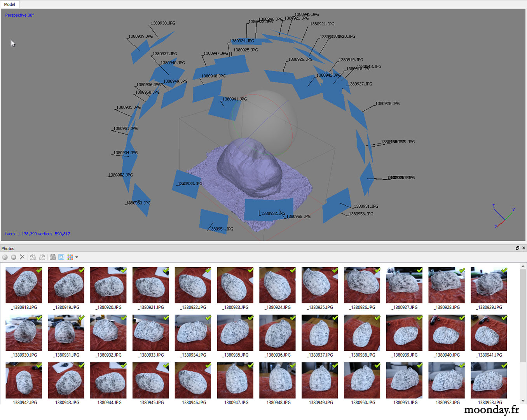Close the Photos panel
Image resolution: width=527 pixels, height=420 pixels.
coord(524,248)
